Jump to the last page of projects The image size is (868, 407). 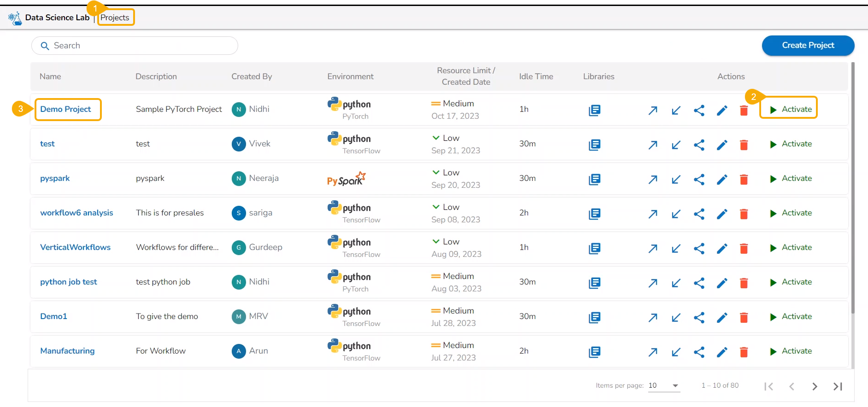click(838, 387)
